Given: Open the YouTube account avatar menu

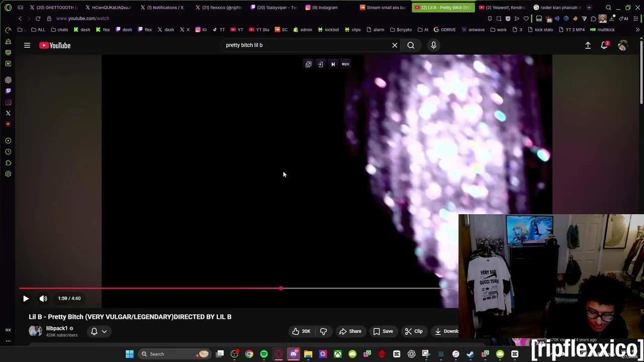Looking at the screenshot, I should coord(622,45).
